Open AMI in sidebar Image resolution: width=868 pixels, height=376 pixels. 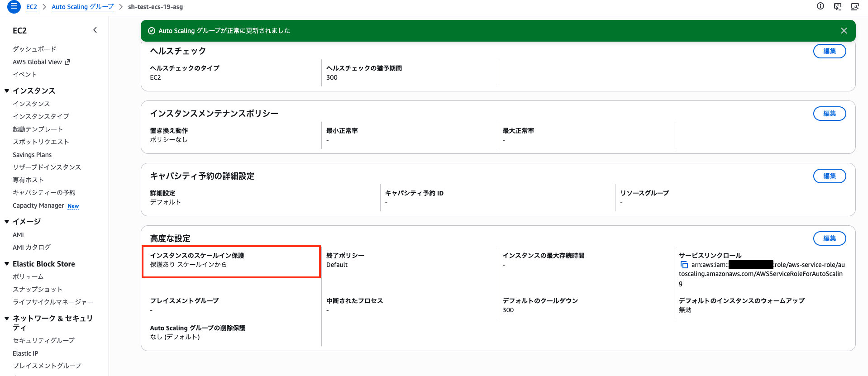[x=18, y=235]
